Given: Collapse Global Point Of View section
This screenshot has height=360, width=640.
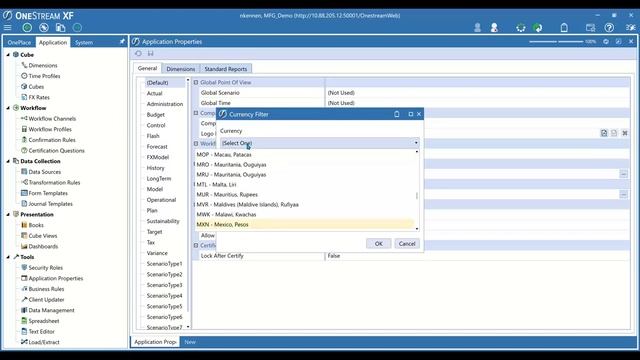Looking at the screenshot, I should pyautogui.click(x=196, y=82).
